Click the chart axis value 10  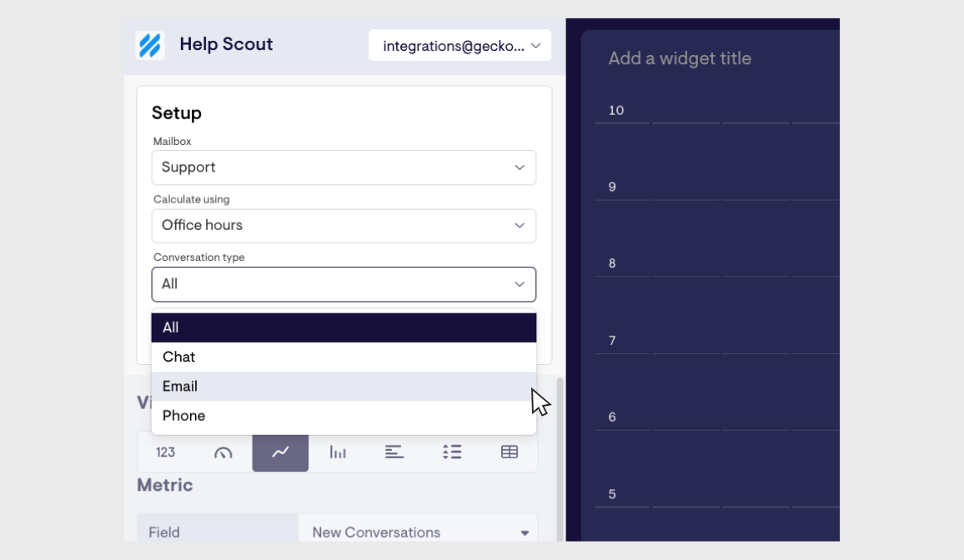[x=616, y=111]
